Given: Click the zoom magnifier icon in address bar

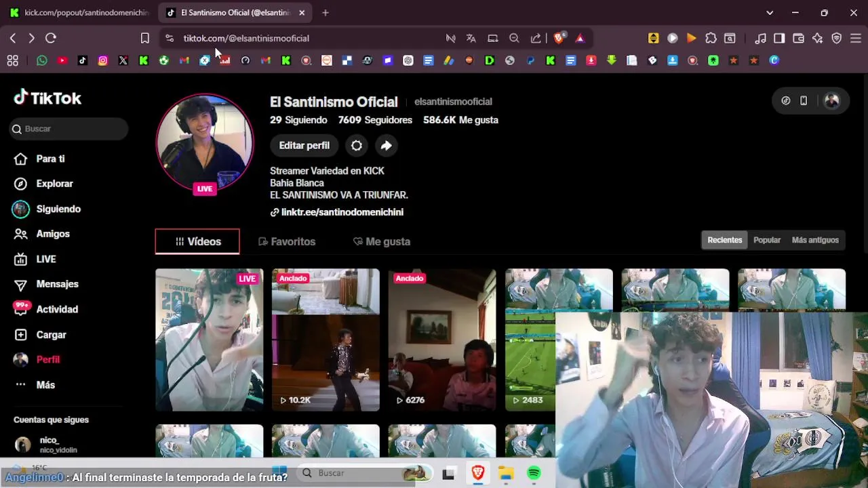Looking at the screenshot, I should click(514, 39).
